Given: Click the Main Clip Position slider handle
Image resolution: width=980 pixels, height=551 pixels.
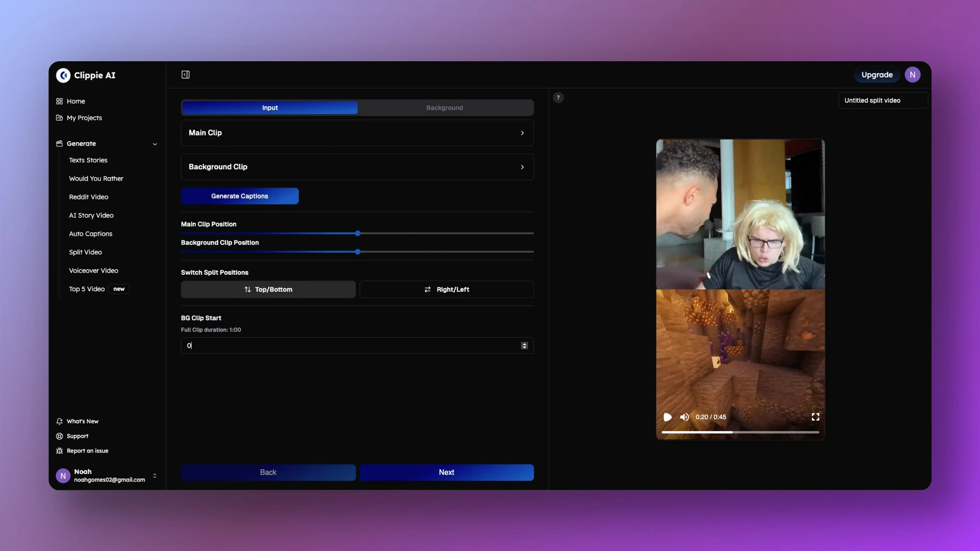Looking at the screenshot, I should (x=358, y=233).
